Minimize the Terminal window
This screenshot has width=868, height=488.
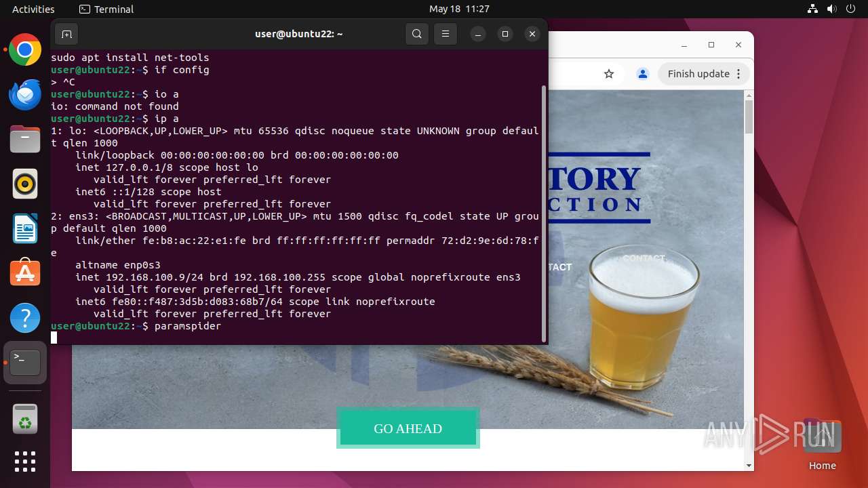[x=478, y=34]
